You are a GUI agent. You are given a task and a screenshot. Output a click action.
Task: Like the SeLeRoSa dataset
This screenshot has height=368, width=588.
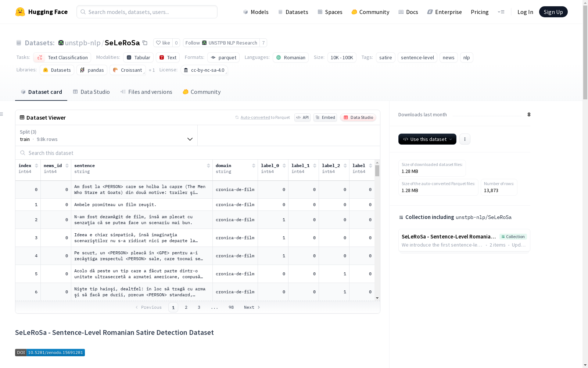pyautogui.click(x=163, y=43)
